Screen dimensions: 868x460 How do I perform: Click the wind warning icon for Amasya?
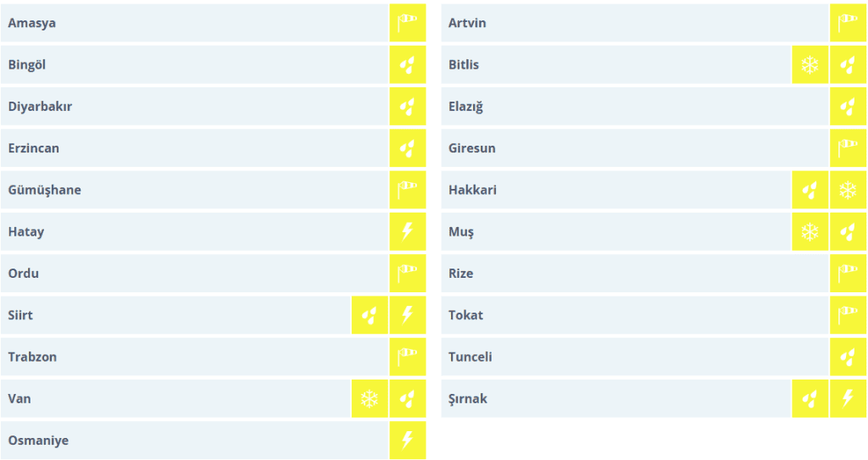pyautogui.click(x=407, y=23)
